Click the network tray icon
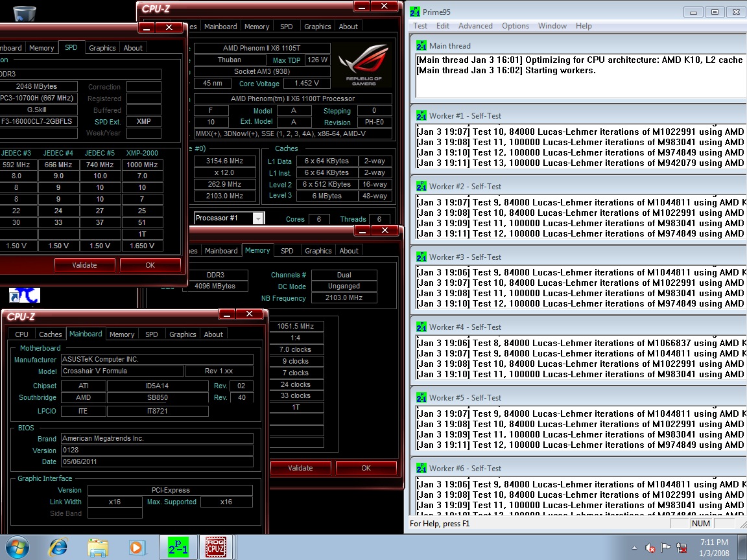This screenshot has height=560, width=747. click(682, 548)
